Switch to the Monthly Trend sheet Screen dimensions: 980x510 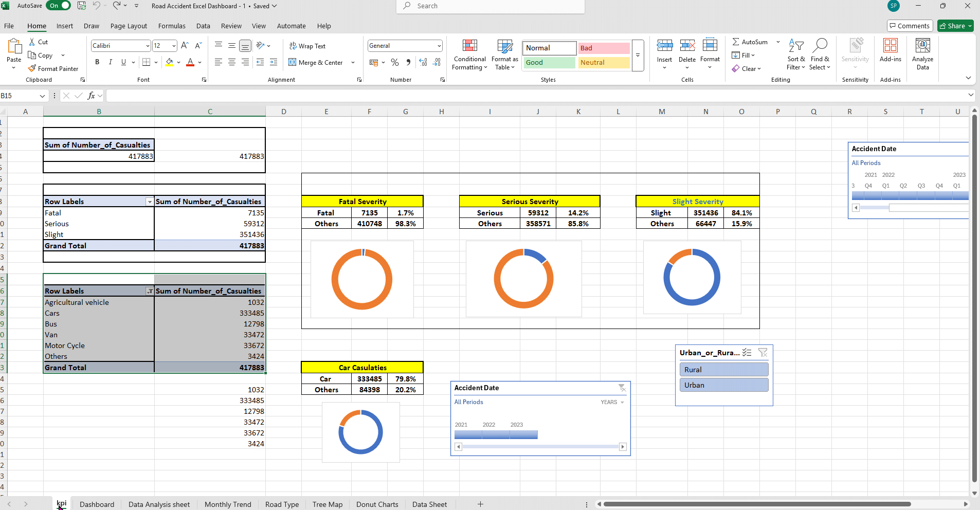[x=228, y=504]
